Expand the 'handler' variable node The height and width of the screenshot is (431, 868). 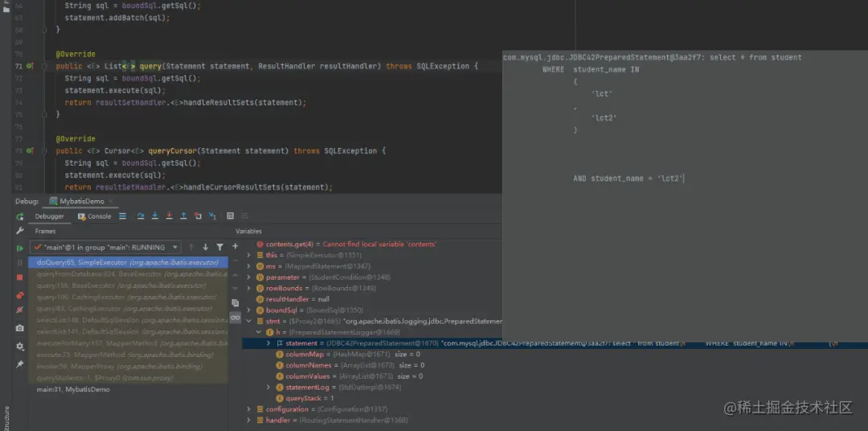pos(249,421)
